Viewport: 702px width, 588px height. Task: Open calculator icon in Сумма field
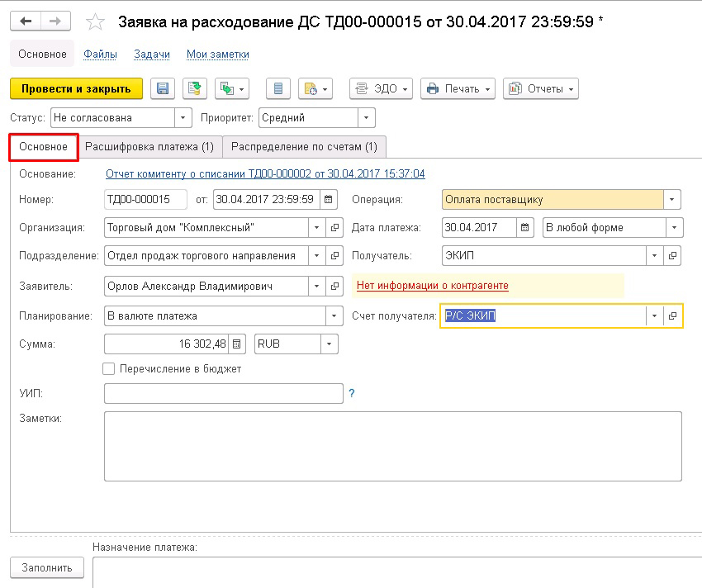(237, 344)
